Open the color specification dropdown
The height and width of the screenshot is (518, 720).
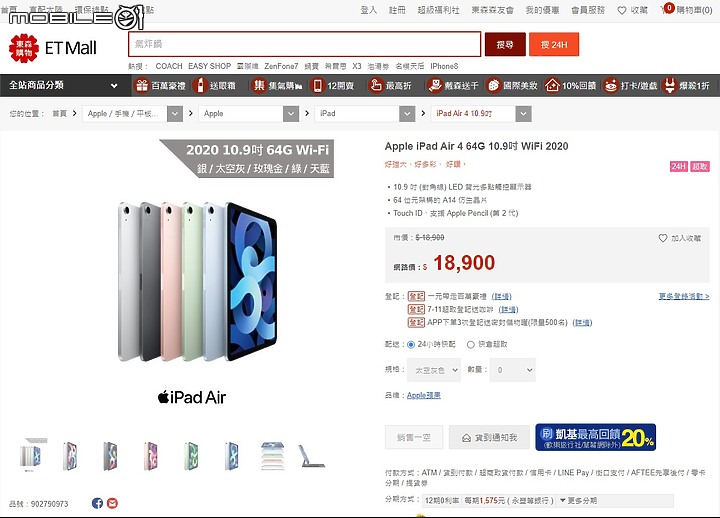(434, 370)
